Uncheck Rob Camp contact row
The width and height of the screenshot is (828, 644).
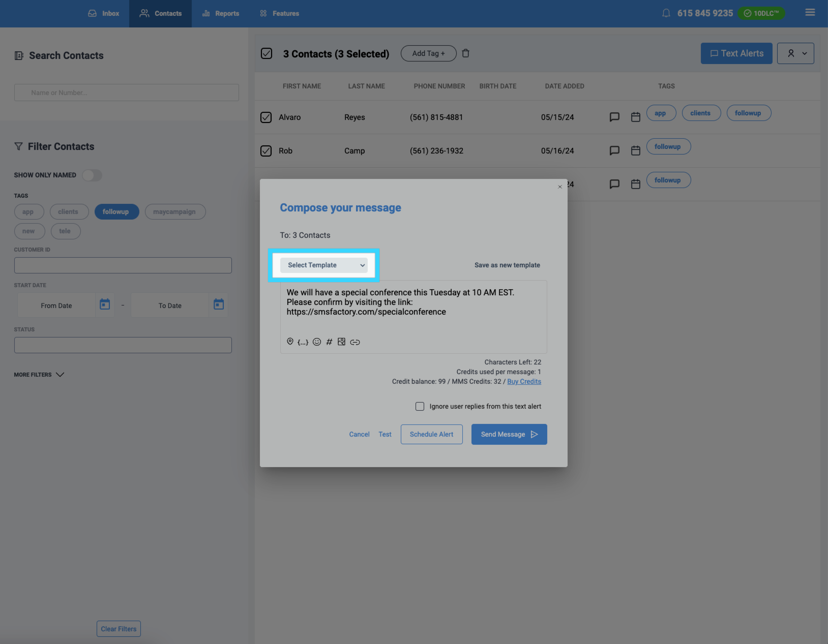(266, 151)
